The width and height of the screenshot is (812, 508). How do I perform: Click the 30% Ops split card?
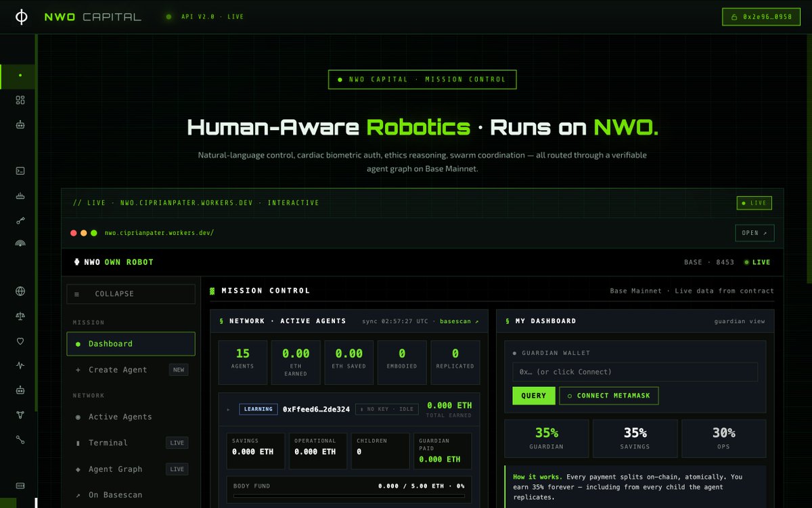724,439
